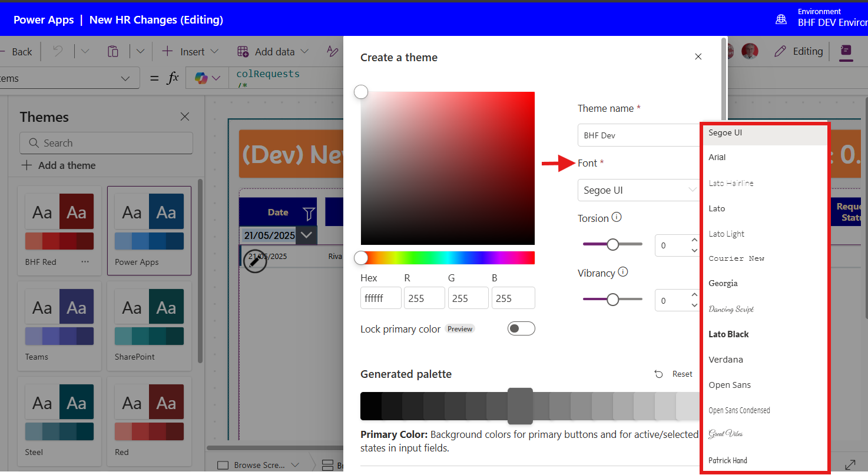Click the Torsion number field
This screenshot has height=475, width=868.
(677, 245)
